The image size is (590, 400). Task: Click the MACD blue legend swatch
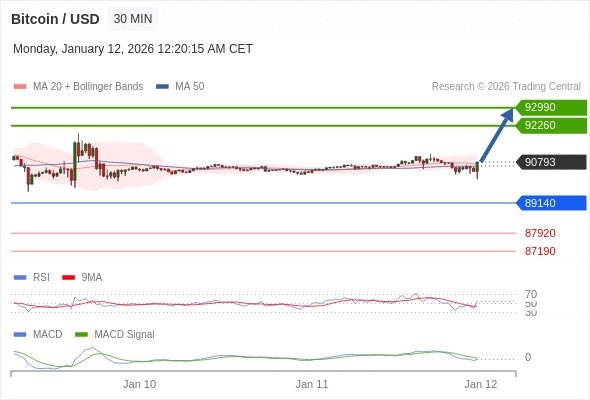pos(20,335)
